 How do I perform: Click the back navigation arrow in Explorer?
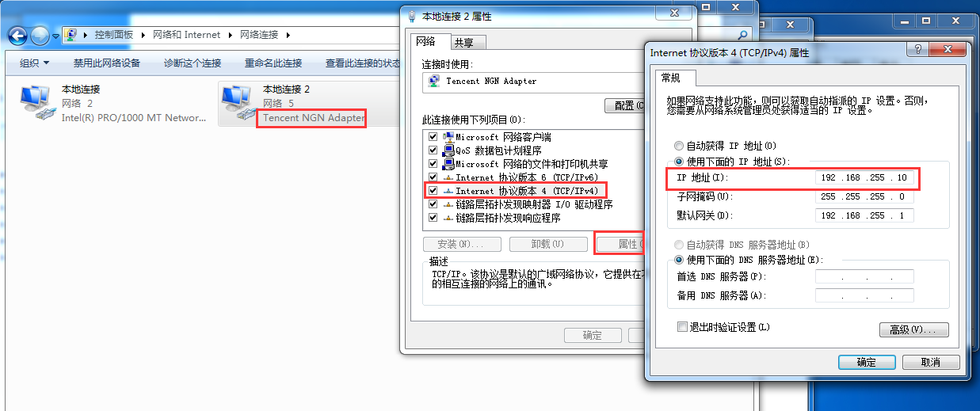click(17, 36)
